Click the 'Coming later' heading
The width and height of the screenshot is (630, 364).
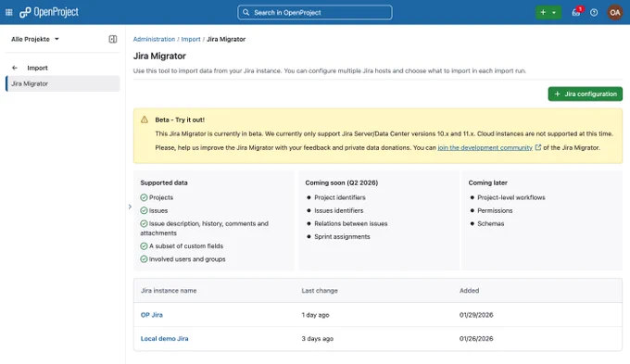(487, 182)
